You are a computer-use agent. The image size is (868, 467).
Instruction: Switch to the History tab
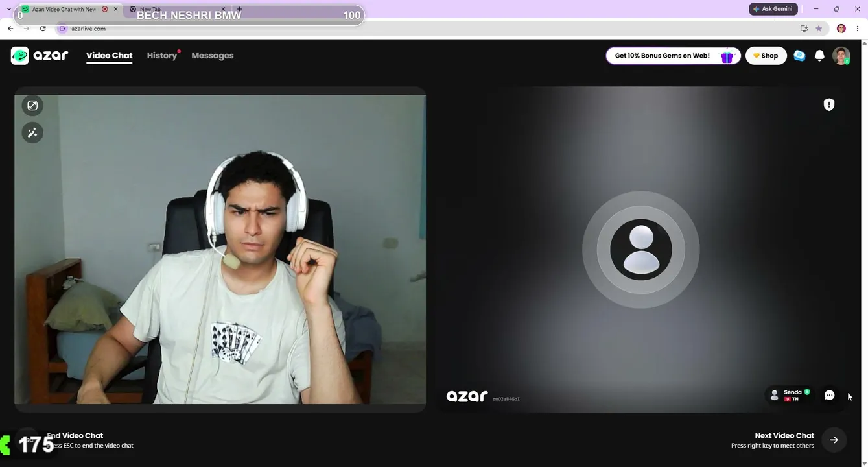[x=162, y=56]
